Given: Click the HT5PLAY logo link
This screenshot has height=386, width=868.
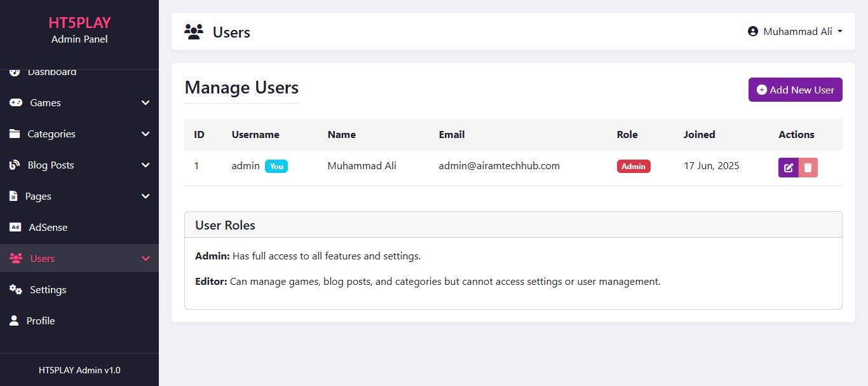Looking at the screenshot, I should coord(79,23).
